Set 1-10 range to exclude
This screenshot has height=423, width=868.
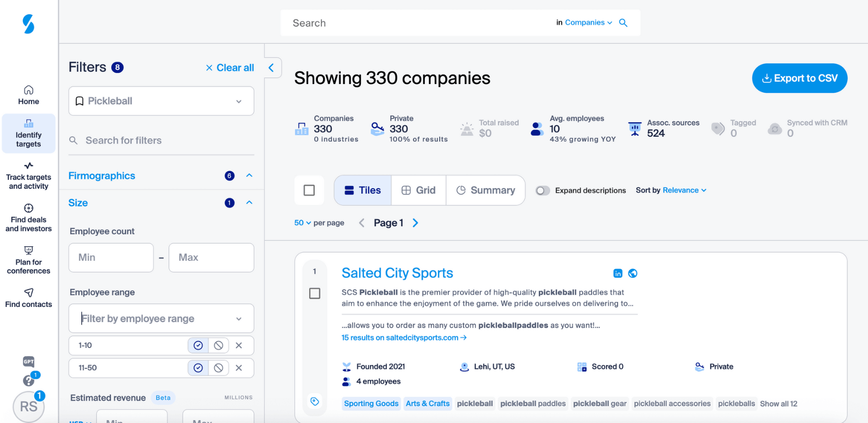218,345
